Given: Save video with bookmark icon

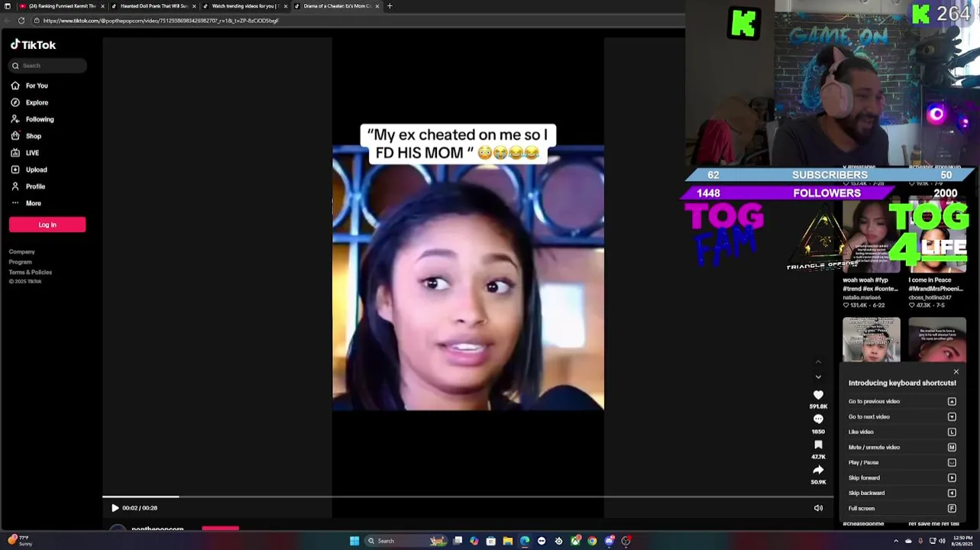Looking at the screenshot, I should 818,445.
